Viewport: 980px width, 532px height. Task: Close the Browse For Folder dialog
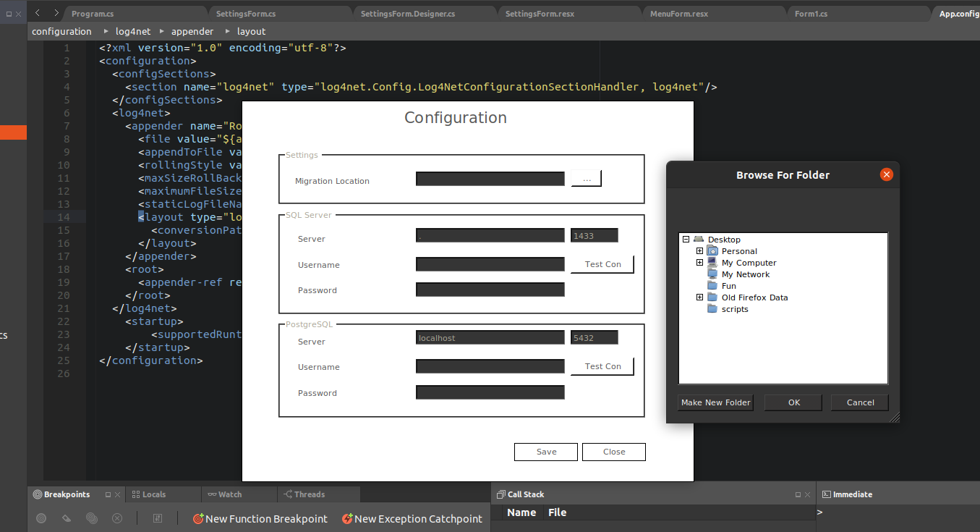pyautogui.click(x=887, y=174)
